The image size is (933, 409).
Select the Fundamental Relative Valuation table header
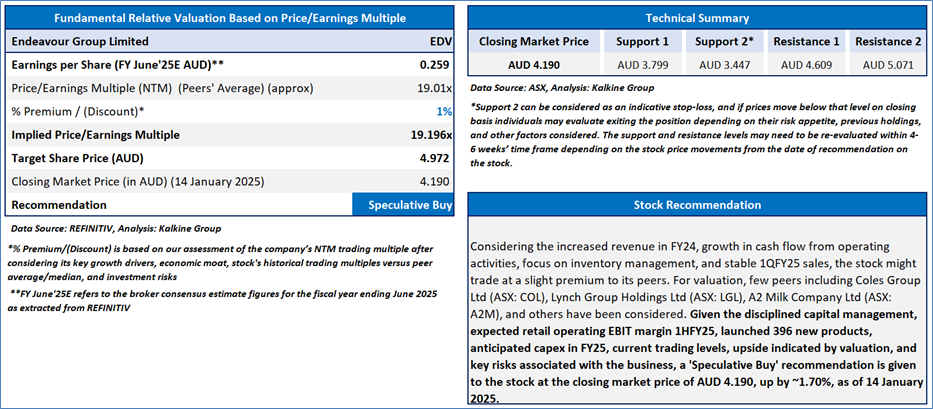click(x=230, y=18)
